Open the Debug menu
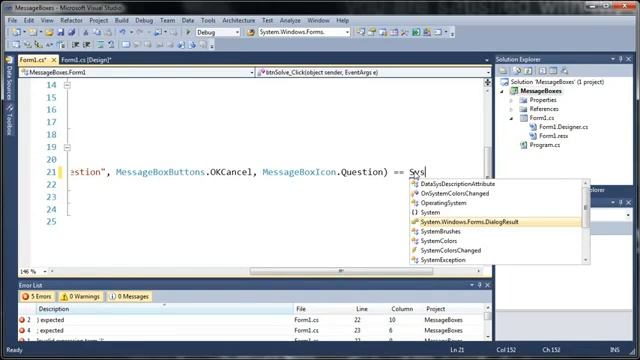Viewport: 640px width, 360px height. (x=144, y=20)
